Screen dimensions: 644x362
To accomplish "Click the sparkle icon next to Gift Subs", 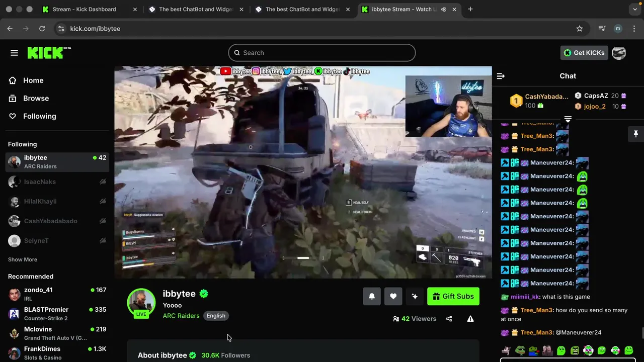I will (x=415, y=296).
